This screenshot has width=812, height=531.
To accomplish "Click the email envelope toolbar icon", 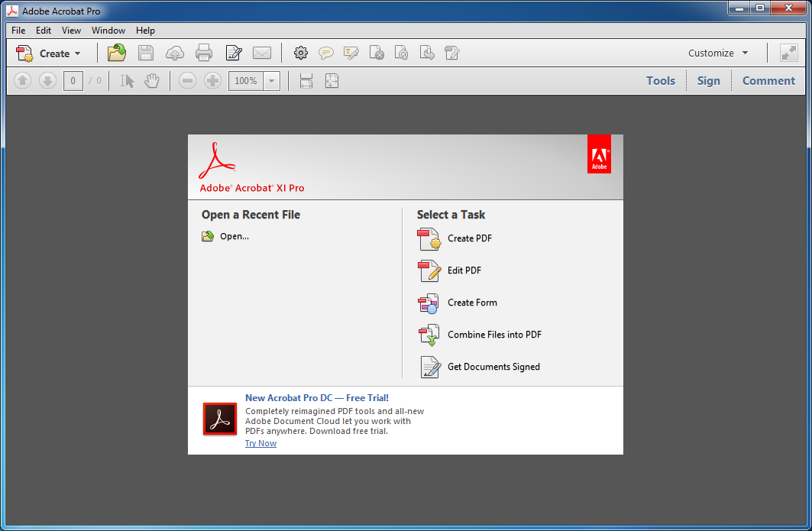I will click(x=261, y=53).
